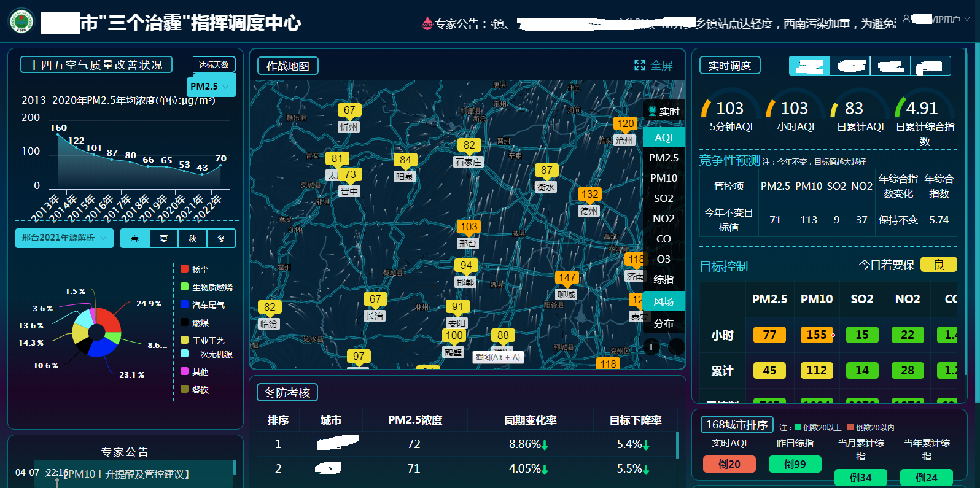980x488 pixels.
Task: Click the 实时 location pin icon
Action: [652, 111]
